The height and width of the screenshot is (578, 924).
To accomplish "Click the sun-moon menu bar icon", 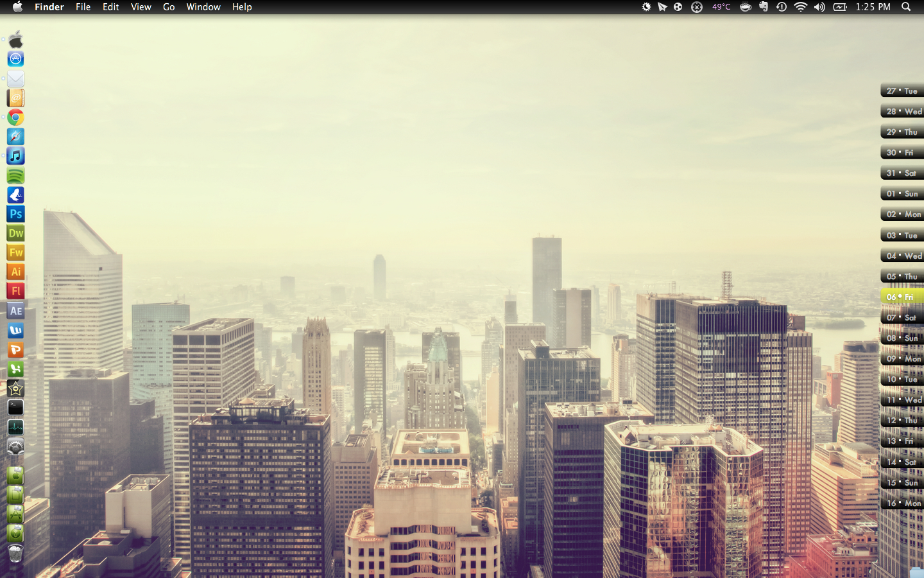I will pos(646,7).
